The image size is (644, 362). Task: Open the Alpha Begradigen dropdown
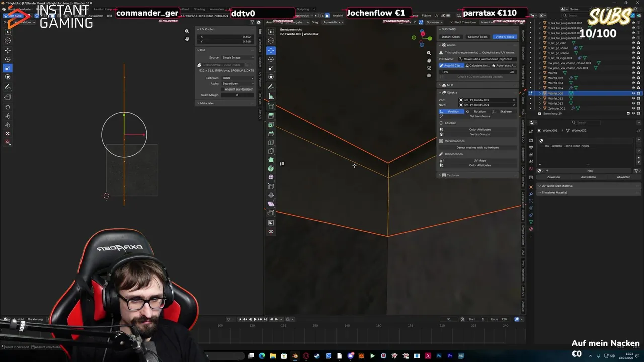click(238, 83)
